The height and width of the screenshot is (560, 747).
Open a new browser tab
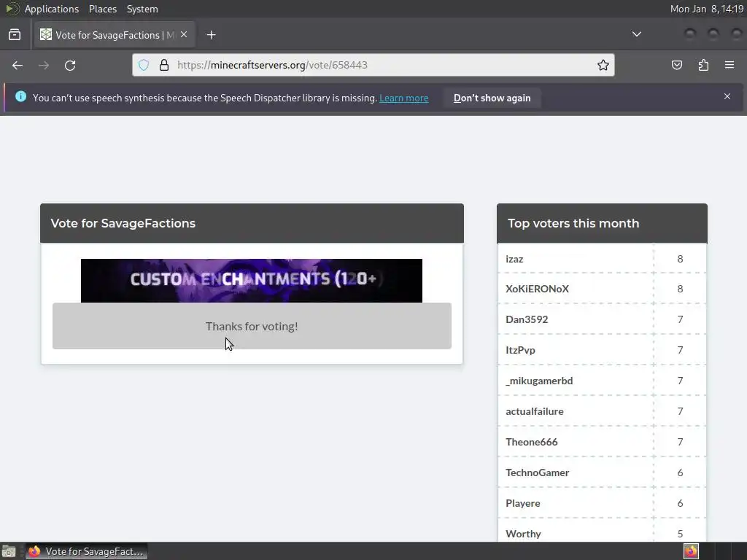211,35
